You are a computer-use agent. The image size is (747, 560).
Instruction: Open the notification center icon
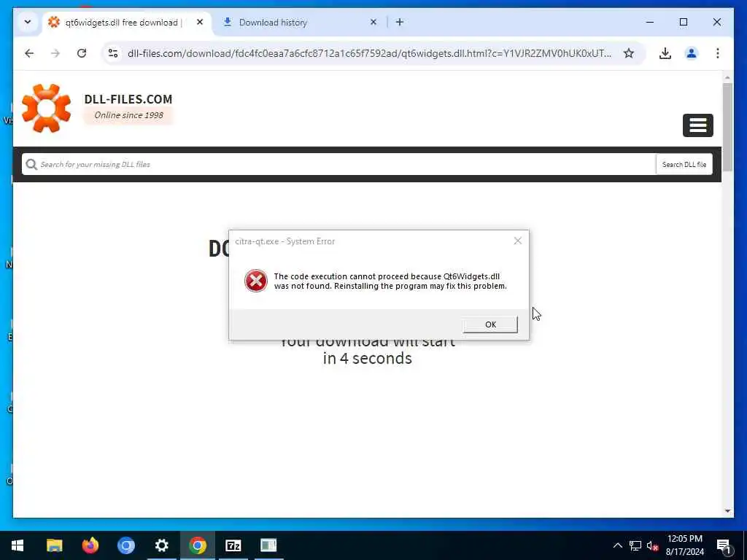(724, 545)
